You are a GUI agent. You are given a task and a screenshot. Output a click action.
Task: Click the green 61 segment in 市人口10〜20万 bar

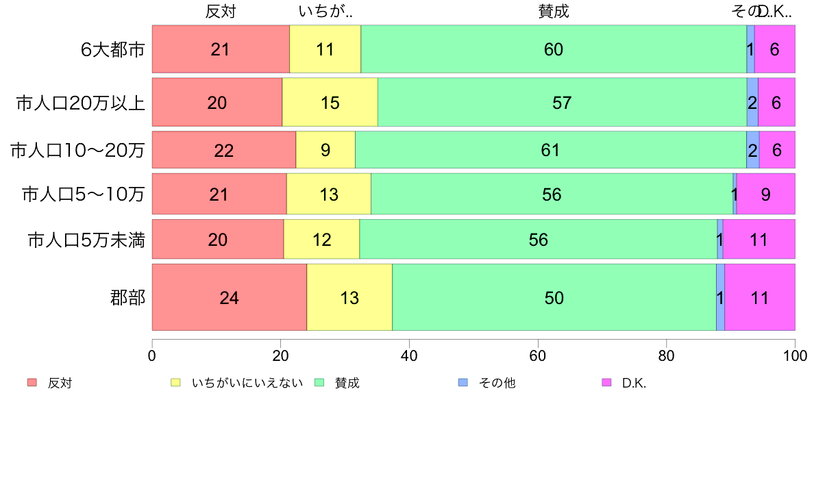(x=550, y=150)
